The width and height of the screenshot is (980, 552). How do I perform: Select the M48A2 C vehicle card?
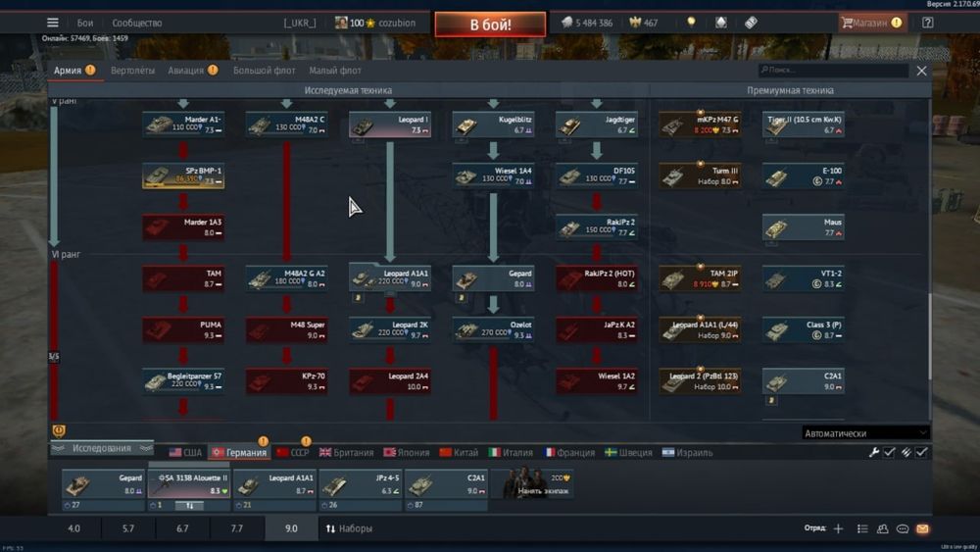click(286, 125)
